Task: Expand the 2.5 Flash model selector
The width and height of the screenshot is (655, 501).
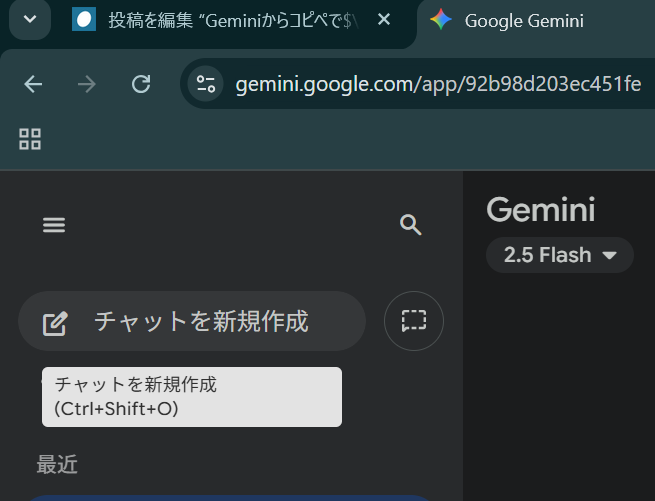Action: click(560, 255)
